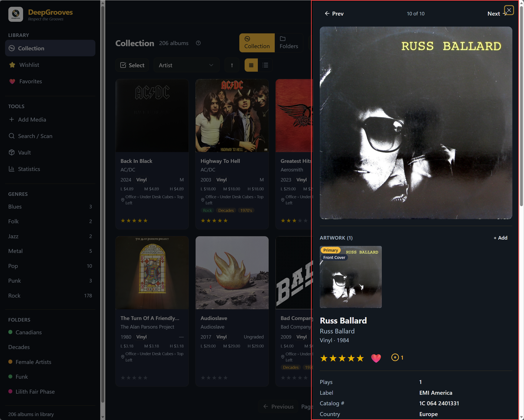524x420 pixels.
Task: Toggle favorite heart for Russ Ballard
Action: [376, 358]
